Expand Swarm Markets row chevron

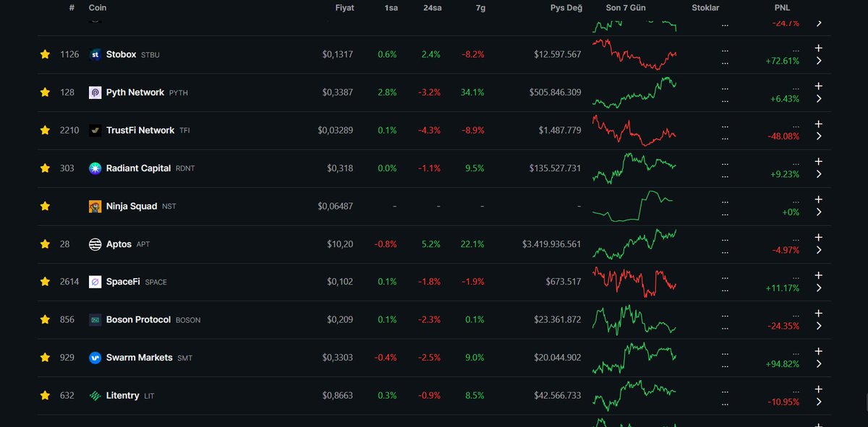pos(819,364)
